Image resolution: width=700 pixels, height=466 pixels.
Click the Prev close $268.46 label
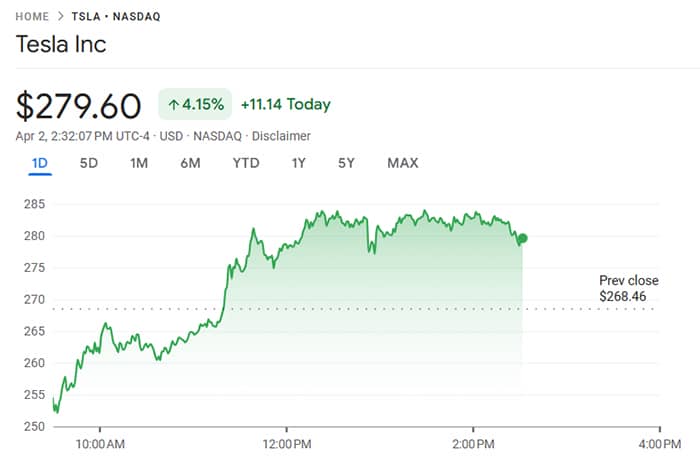click(628, 289)
